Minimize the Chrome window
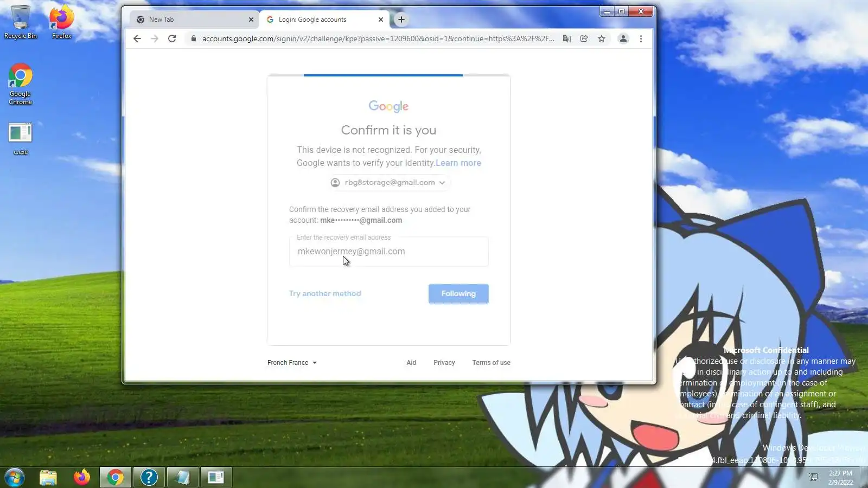This screenshot has height=488, width=868. pos(607,11)
